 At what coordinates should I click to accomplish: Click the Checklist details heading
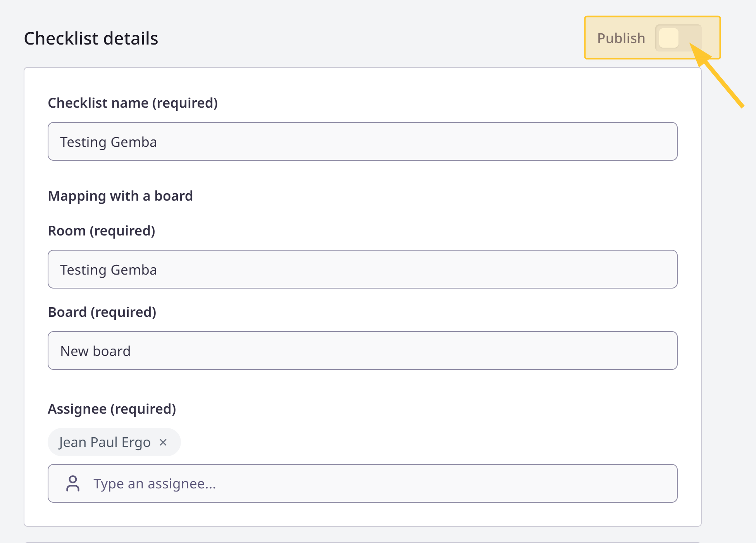click(91, 38)
